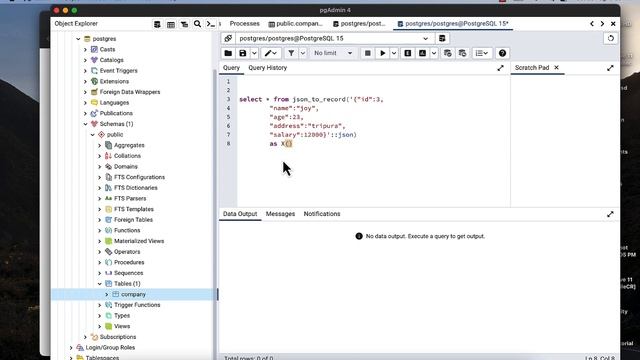Screen dimensions: 640x360
Task: Click the new query tool icon beside connection
Action: coord(442,38)
